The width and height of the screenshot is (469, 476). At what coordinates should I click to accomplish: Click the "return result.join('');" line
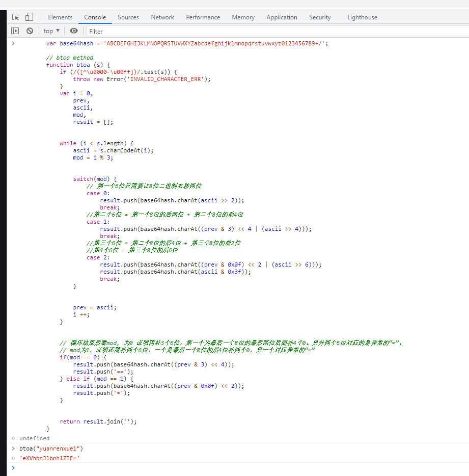point(98,421)
